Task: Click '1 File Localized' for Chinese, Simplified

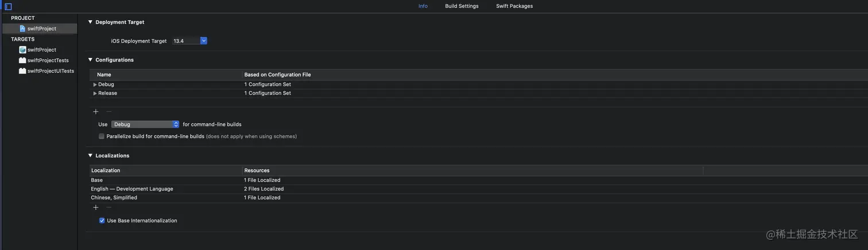Action: [x=262, y=198]
